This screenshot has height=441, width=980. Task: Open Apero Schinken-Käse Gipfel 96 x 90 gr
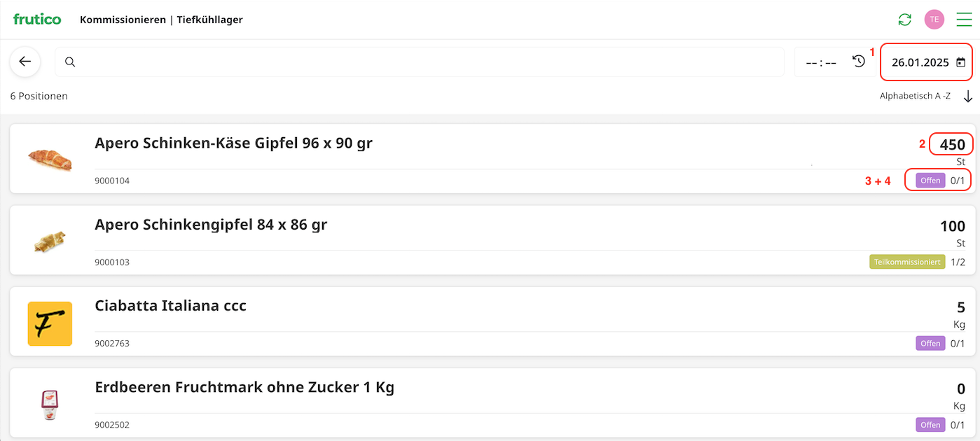233,143
